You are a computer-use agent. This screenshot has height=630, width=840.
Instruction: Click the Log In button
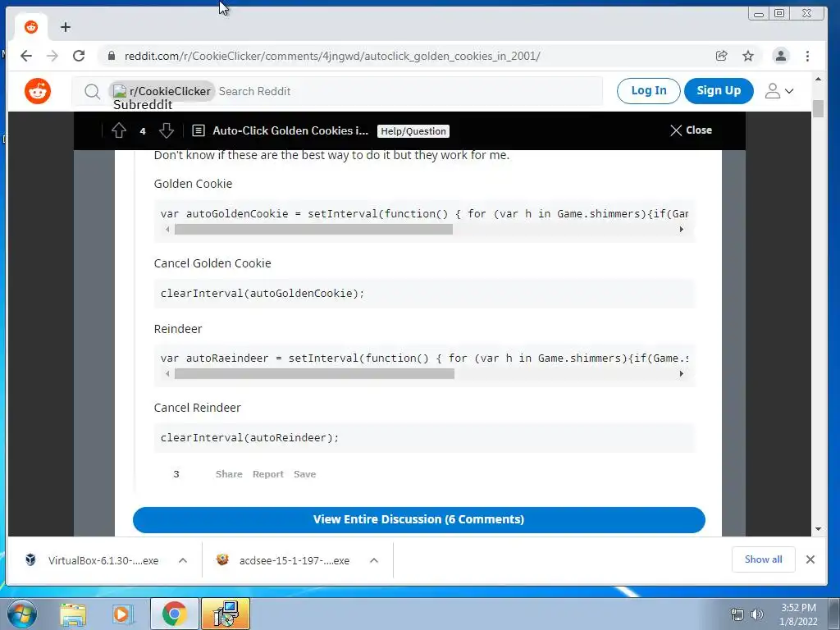[x=648, y=90]
